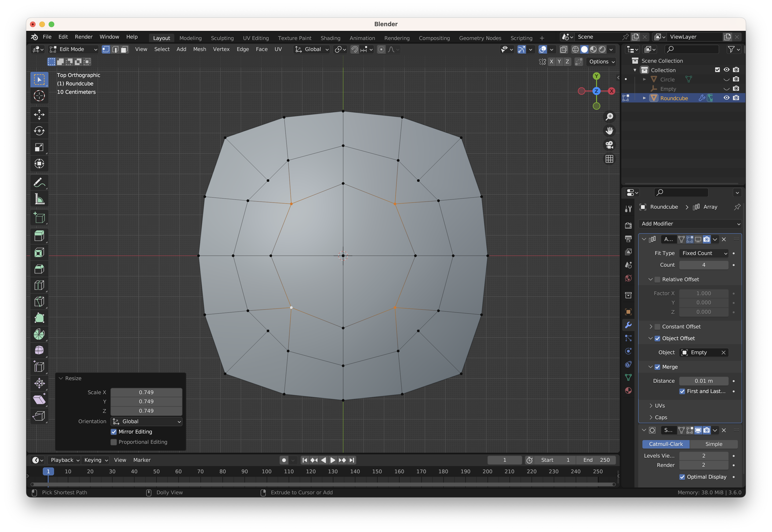Switch to the Geometry Nodes workspace tab
Viewport: 772px width, 532px height.
coord(480,38)
